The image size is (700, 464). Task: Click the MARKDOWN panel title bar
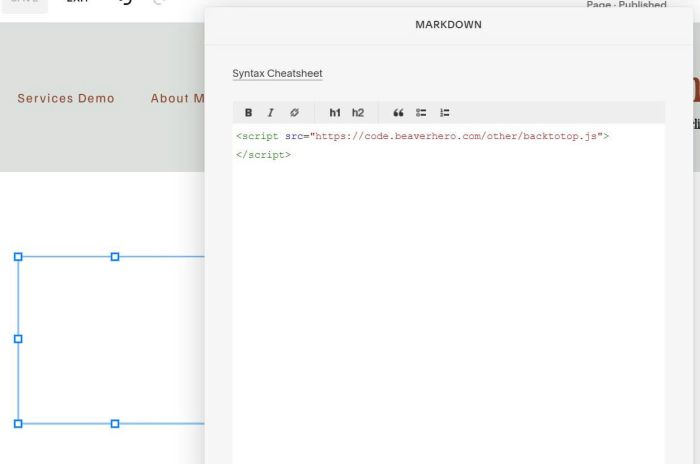click(448, 24)
